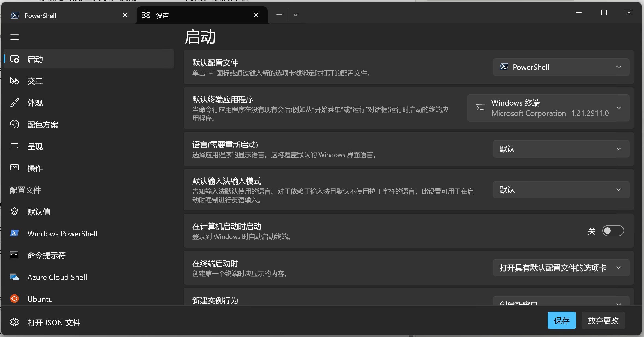The height and width of the screenshot is (337, 644).
Task: Toggle 在计算机启动时启动 switch on
Action: pyautogui.click(x=613, y=231)
